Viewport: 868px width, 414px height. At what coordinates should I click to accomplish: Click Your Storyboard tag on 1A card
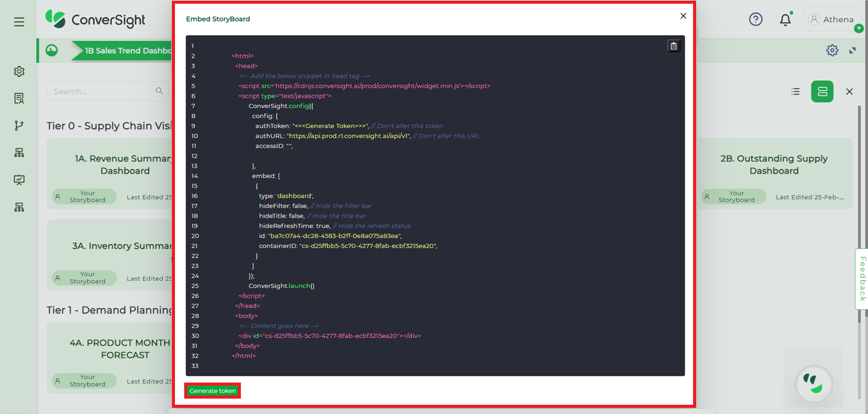tap(84, 197)
